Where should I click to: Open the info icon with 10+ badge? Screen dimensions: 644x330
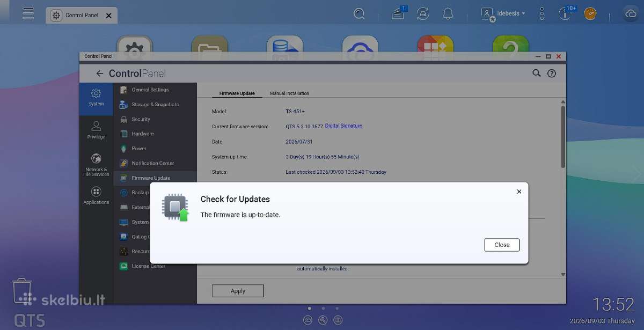point(566,13)
